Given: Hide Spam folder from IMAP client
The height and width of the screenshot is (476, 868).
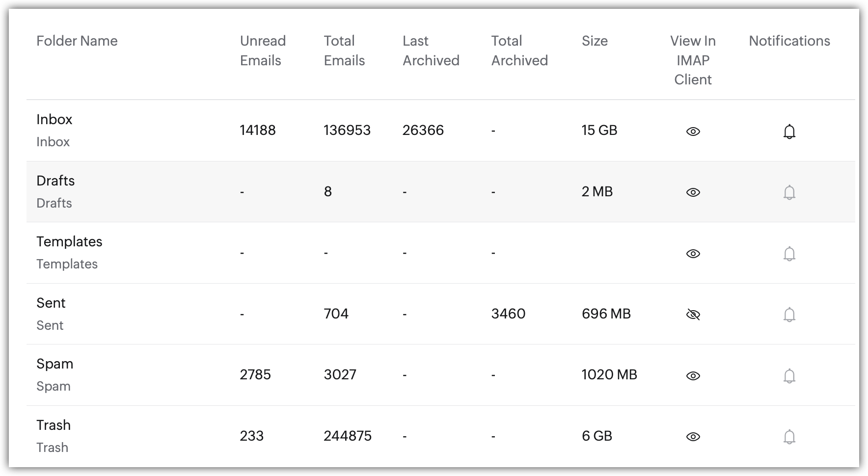Looking at the screenshot, I should pos(693,376).
